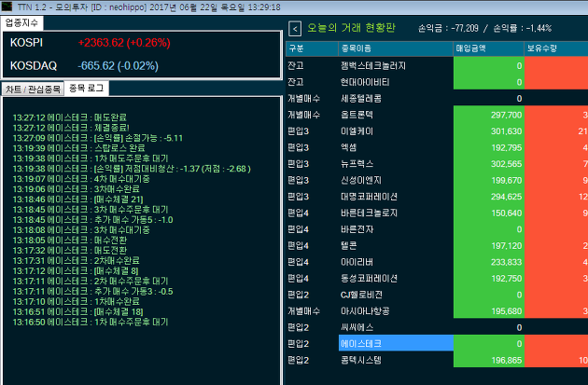
Task: Select the 뉴프렉스 stock row
Action: [x=437, y=164]
